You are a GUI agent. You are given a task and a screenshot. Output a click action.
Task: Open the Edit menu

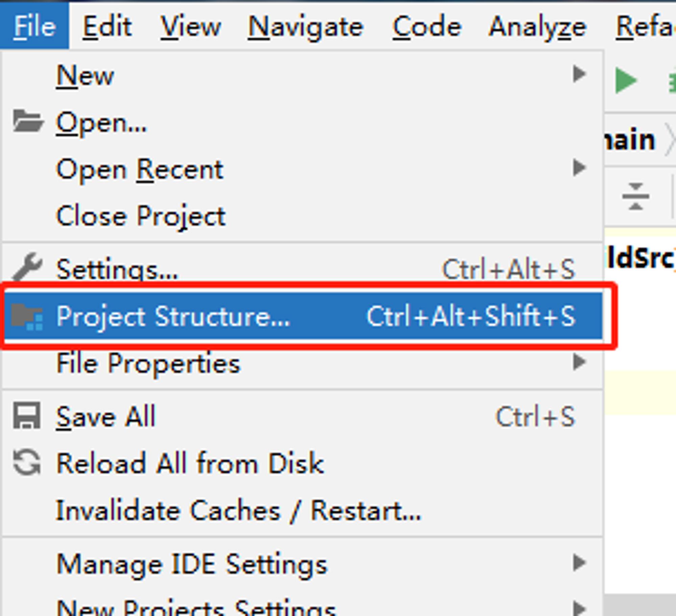107,26
